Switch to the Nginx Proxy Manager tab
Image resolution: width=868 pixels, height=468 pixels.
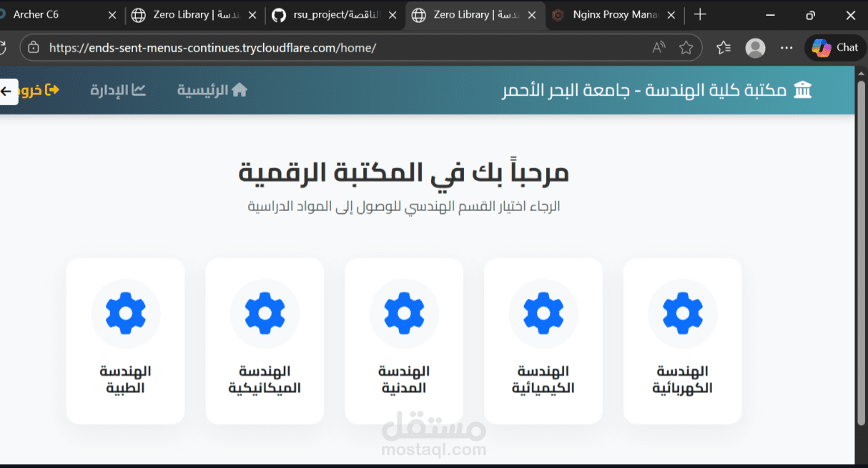615,14
